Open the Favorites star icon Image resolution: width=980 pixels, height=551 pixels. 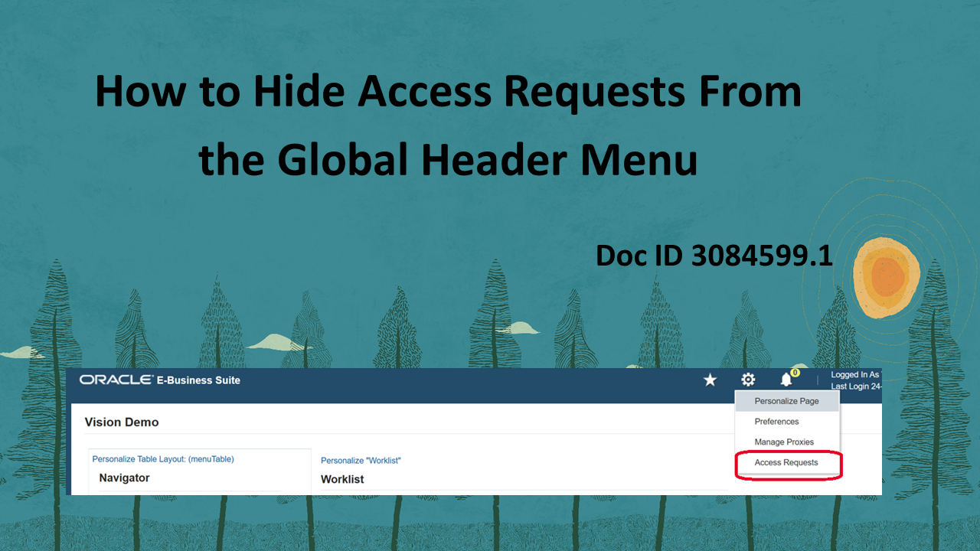(710, 380)
